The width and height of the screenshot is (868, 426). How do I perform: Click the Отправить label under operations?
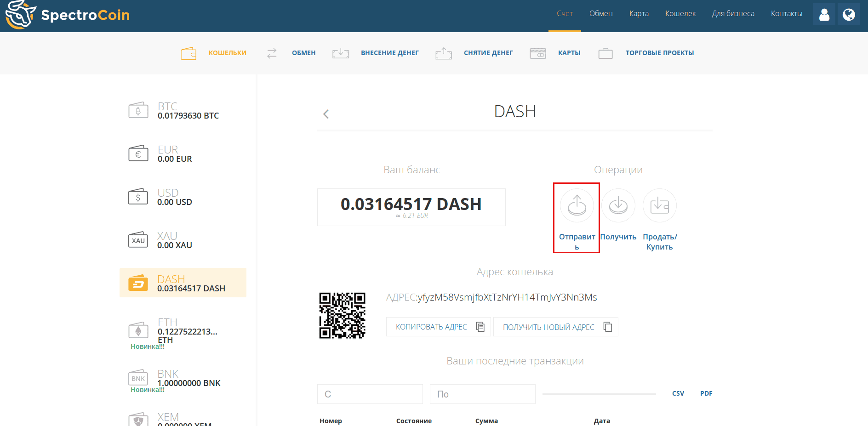pos(577,242)
